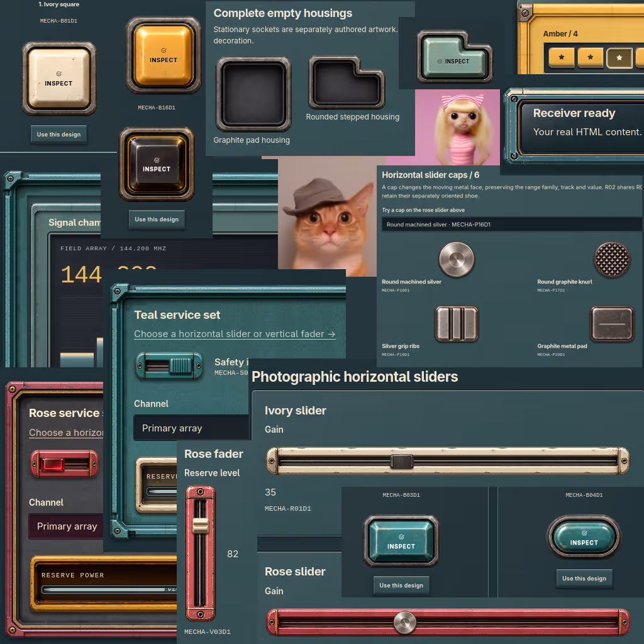644x644 pixels.
Task: Use this design under the graphite INSPECT button
Action: [157, 219]
